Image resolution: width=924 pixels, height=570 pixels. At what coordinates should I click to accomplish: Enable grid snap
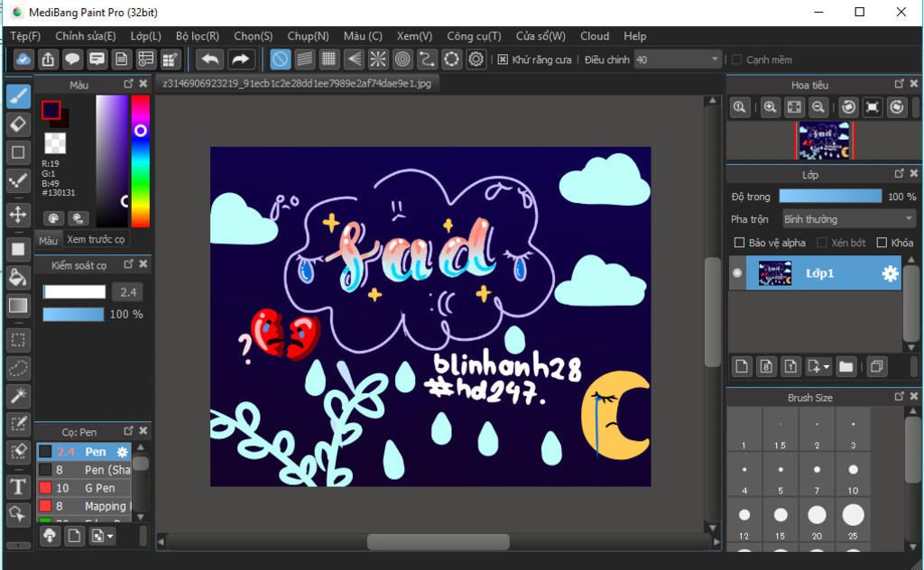tap(328, 59)
